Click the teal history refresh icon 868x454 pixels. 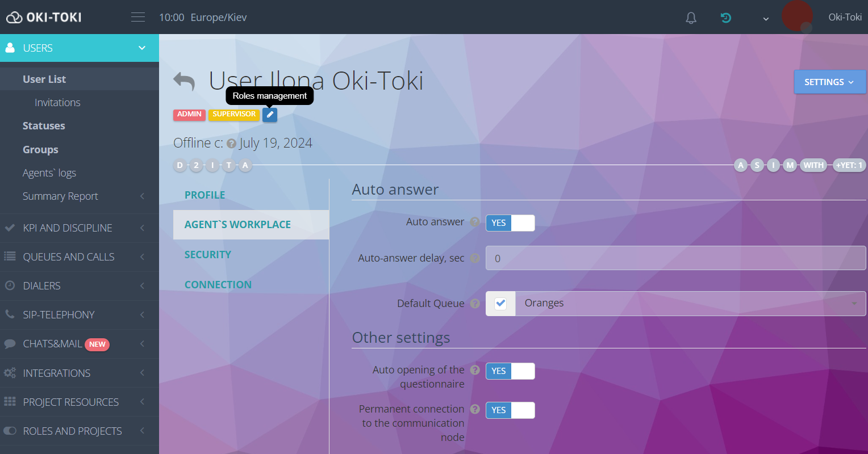[725, 18]
